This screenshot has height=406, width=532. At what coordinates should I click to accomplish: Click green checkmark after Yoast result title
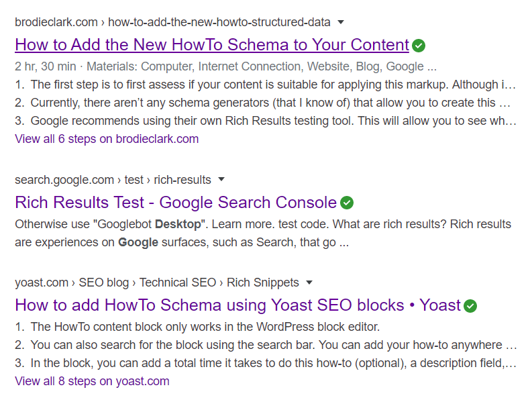coord(470,306)
